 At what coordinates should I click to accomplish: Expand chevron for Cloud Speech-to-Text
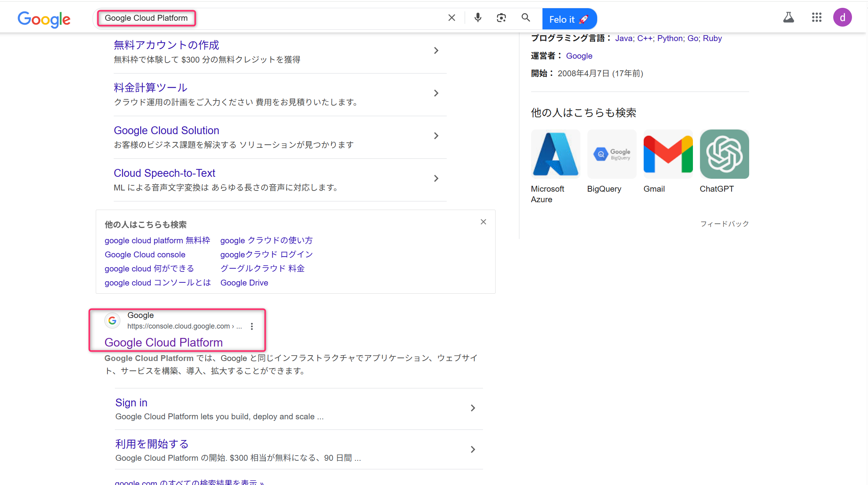436,178
